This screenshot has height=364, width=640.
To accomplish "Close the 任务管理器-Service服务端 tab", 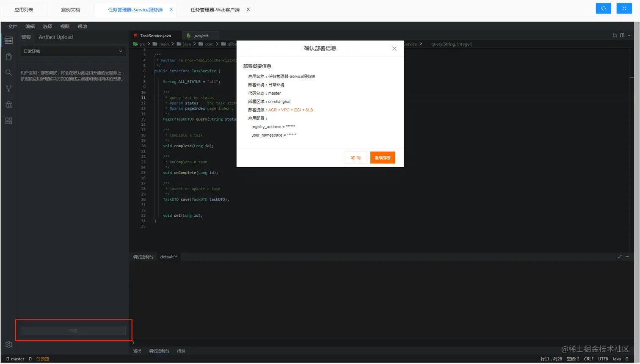I will click(x=171, y=9).
